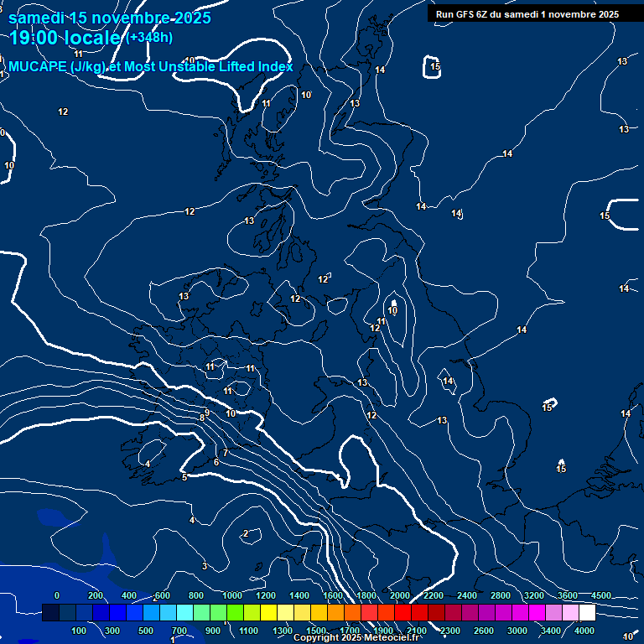644x644 pixels.
Task: Click the '4500' legend label
Action: [x=601, y=595]
